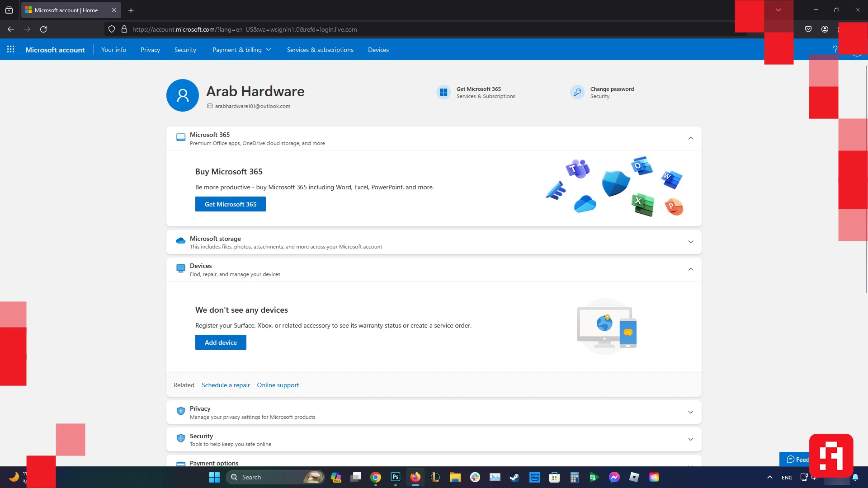Viewport: 868px width, 488px height.
Task: Show hidden system tray icons
Action: coord(770,477)
